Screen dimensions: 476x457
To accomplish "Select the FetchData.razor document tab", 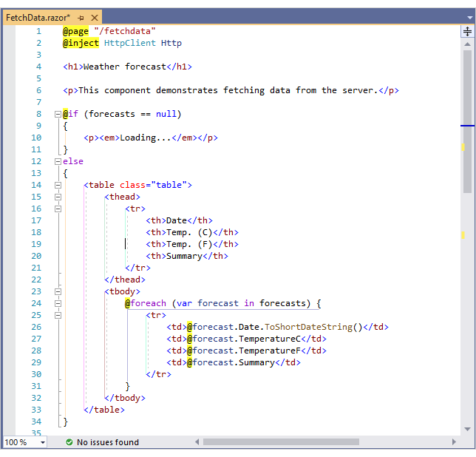I will pos(37,17).
